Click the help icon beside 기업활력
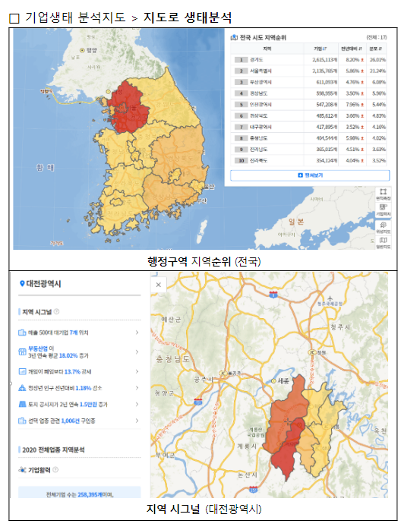 (55, 469)
